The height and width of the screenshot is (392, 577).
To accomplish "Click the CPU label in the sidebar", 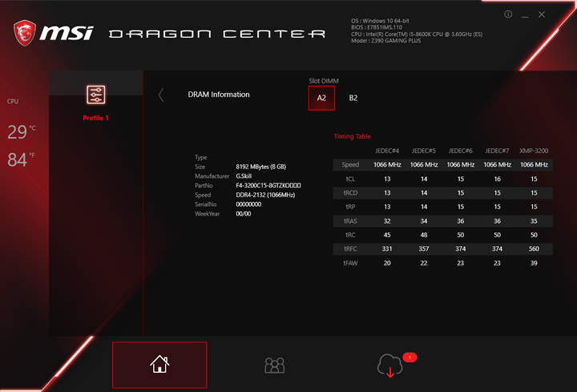I will click(13, 101).
